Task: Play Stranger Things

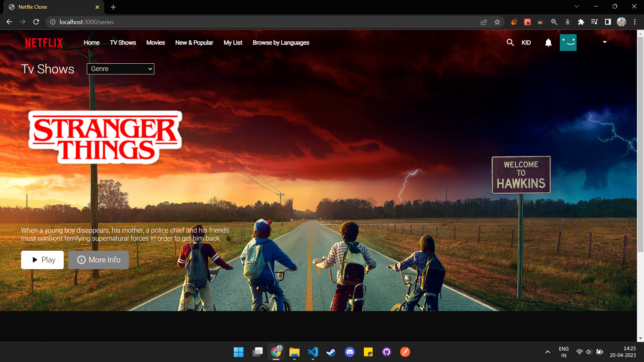Action: click(42, 260)
